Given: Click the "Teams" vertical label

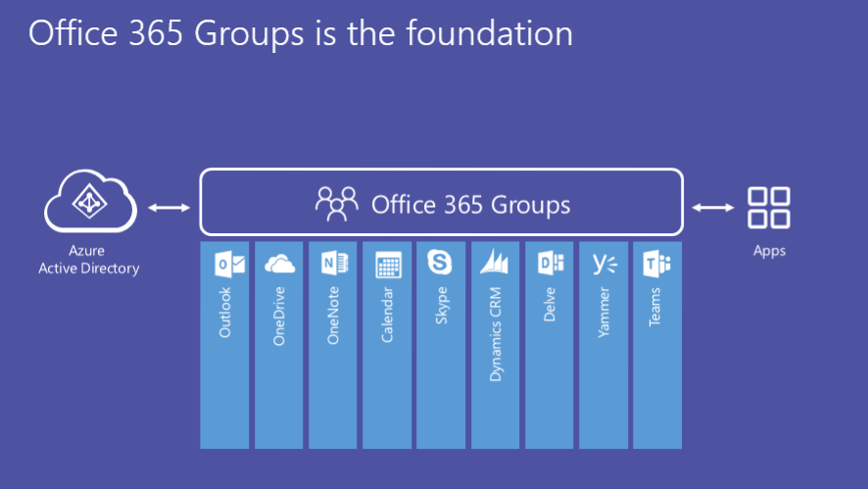Looking at the screenshot, I should click(654, 307).
